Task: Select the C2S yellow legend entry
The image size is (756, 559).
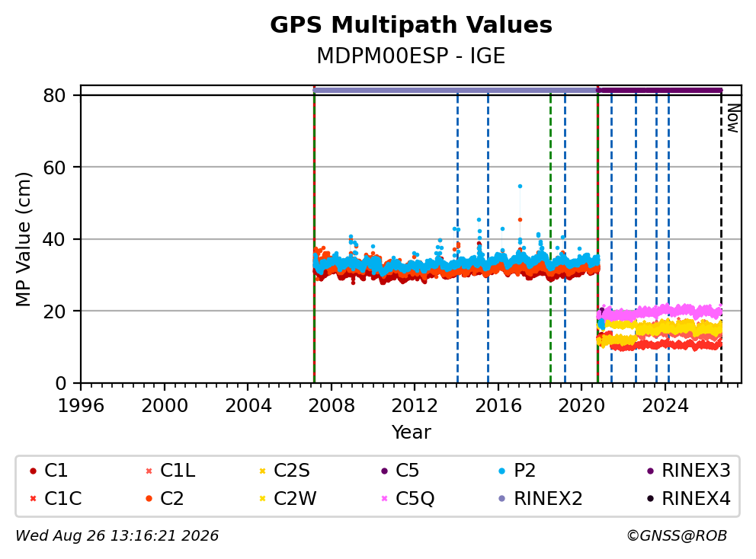Action: [x=285, y=471]
